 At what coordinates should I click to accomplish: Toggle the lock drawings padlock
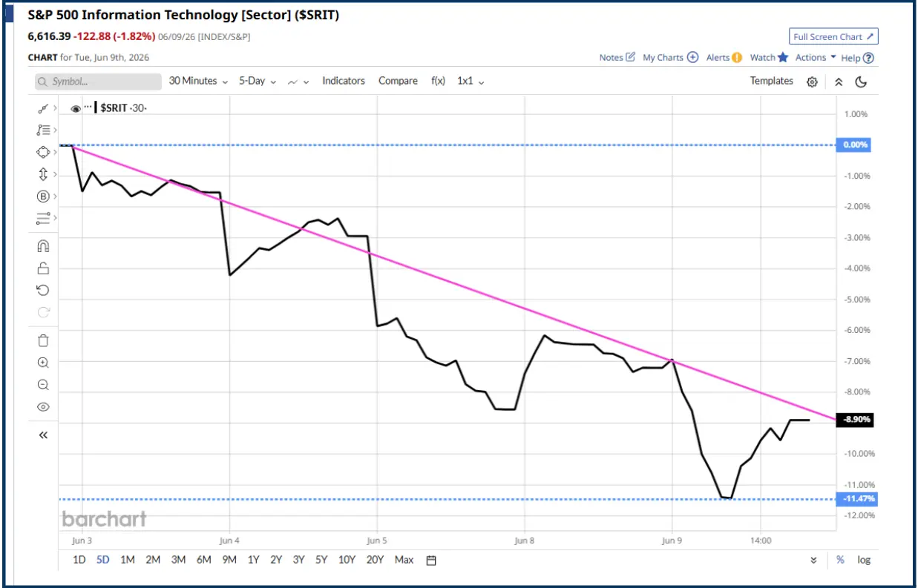point(42,268)
